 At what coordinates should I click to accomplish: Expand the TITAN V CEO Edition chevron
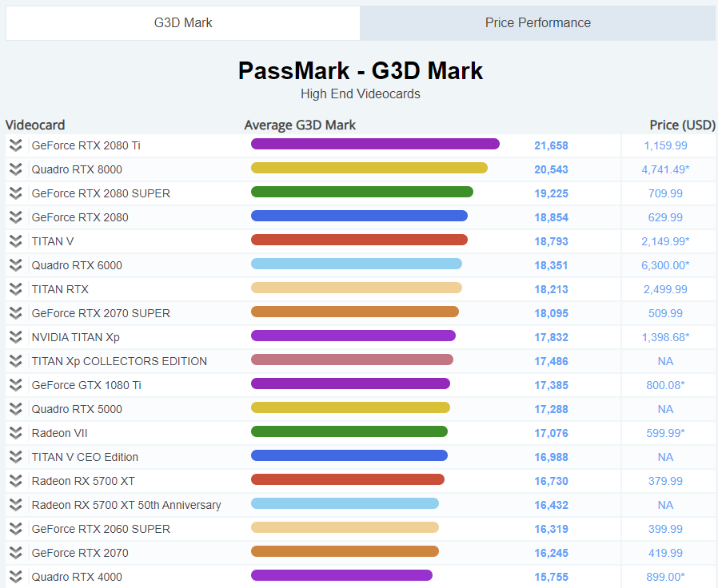(15, 457)
